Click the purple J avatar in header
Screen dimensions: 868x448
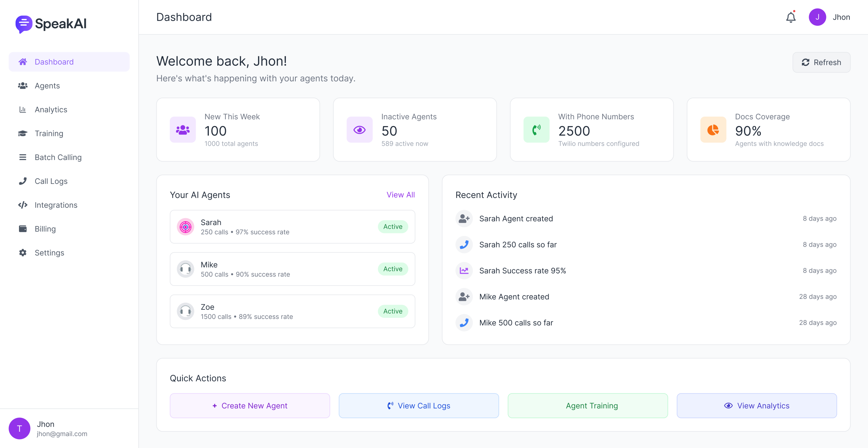[x=817, y=17]
